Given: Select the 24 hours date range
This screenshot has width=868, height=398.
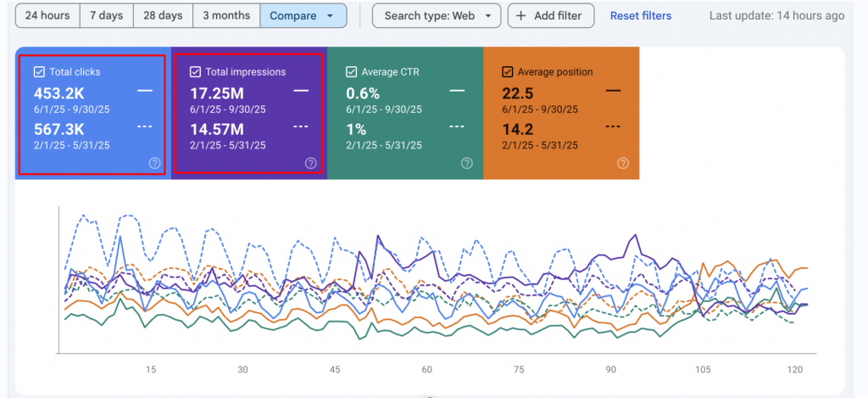Looking at the screenshot, I should [47, 16].
